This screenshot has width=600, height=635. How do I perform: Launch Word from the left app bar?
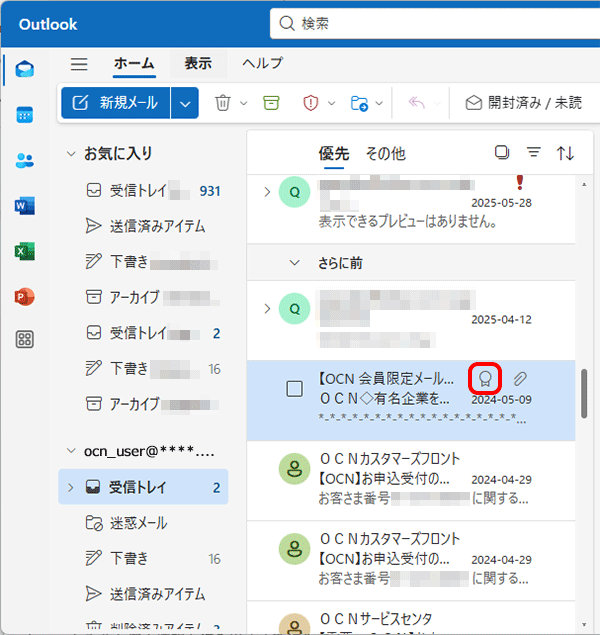point(25,206)
